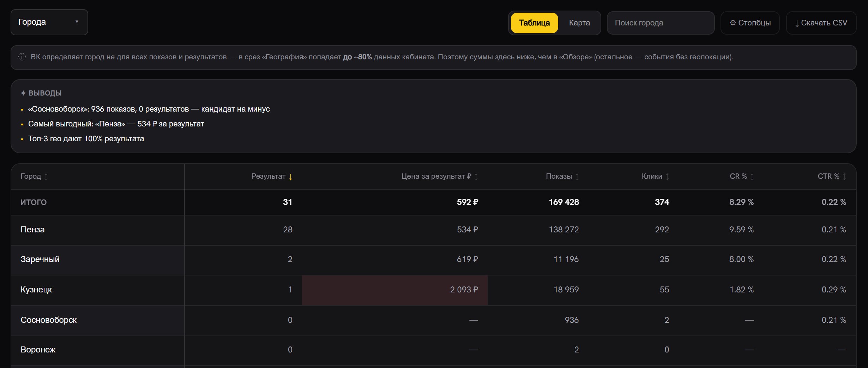The image size is (868, 368).
Task: Click Пенза clicks value 292
Action: pyautogui.click(x=662, y=230)
